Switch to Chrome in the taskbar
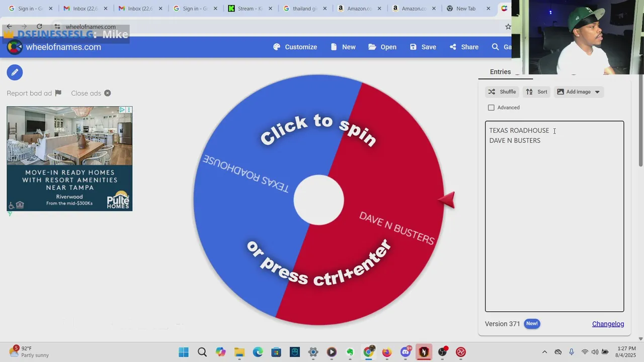The width and height of the screenshot is (644, 362). coord(369,352)
